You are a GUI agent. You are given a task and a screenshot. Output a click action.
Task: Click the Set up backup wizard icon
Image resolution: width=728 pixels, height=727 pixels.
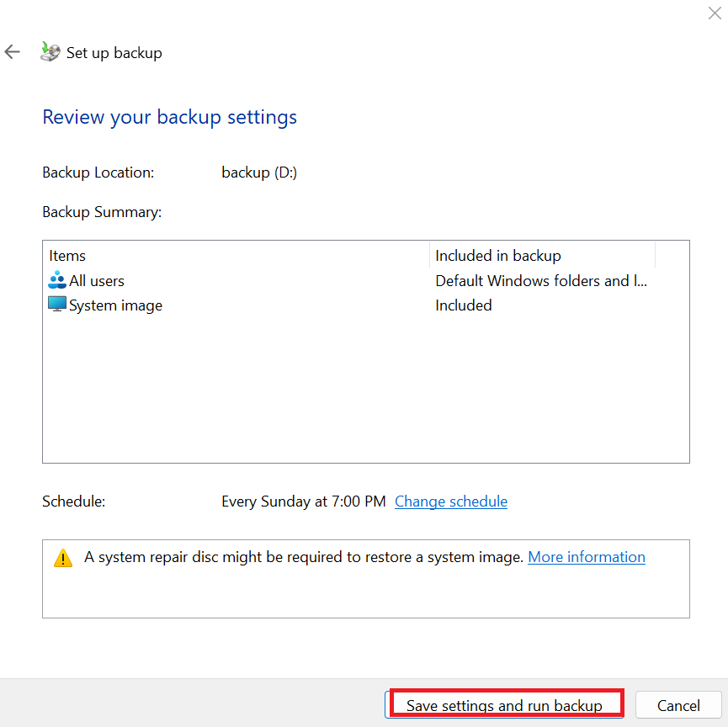point(50,51)
